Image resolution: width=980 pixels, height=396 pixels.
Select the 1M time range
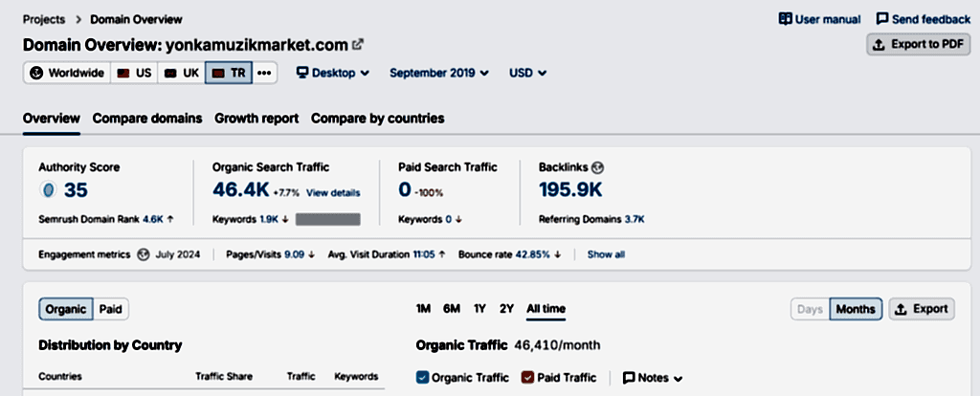(x=423, y=309)
